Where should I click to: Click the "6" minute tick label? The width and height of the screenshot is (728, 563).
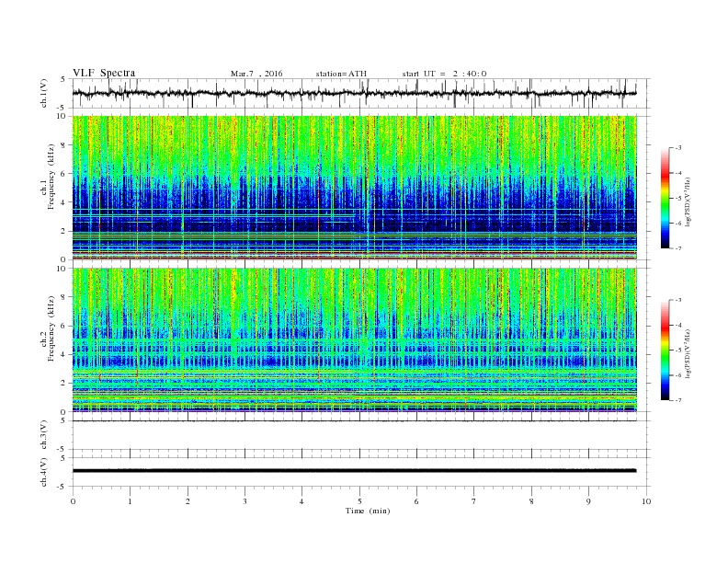(x=416, y=501)
